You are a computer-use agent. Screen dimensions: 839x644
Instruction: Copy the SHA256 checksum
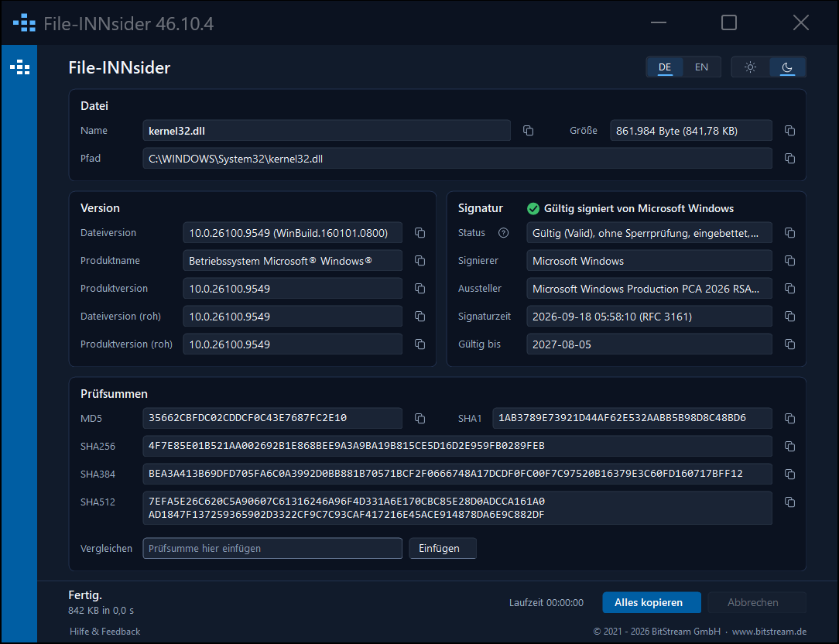click(x=789, y=447)
